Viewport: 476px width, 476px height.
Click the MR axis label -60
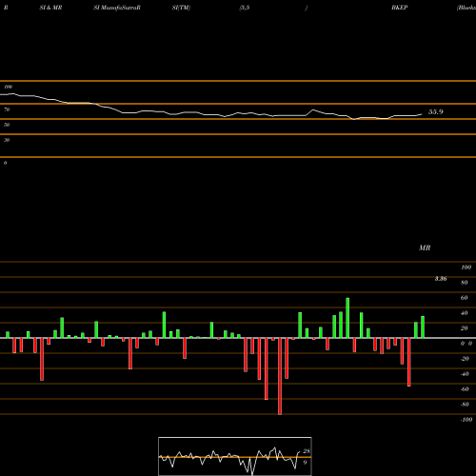[x=465, y=389]
